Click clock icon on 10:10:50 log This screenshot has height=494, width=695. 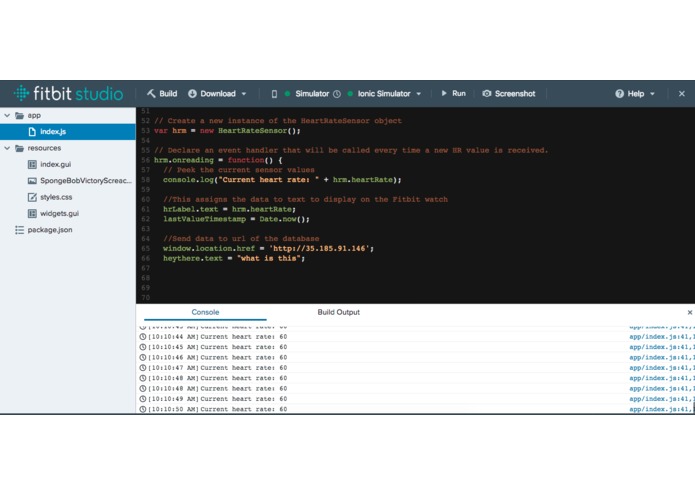[143, 409]
